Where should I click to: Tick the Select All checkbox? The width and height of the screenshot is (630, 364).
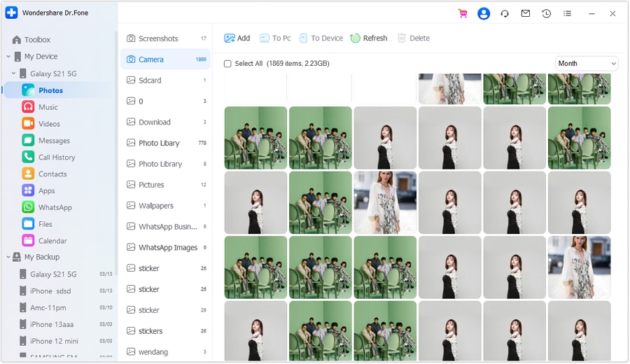pyautogui.click(x=227, y=64)
